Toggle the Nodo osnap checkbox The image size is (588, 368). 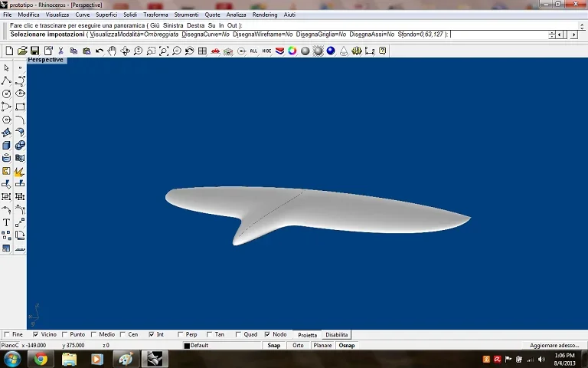pos(267,334)
